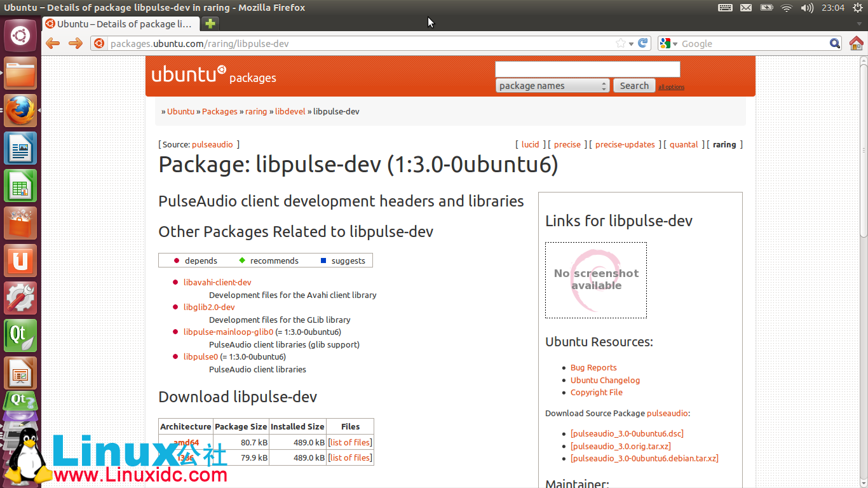Launch LibreOffice Writer from the launcher
Viewport: 868px width, 488px height.
tap(20, 149)
